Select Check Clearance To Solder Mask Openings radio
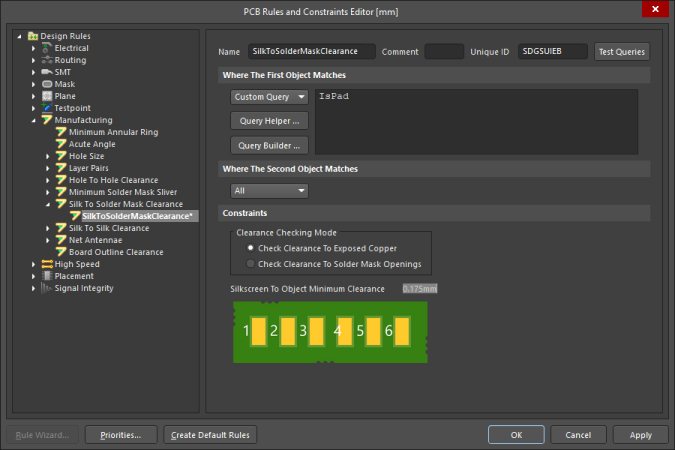This screenshot has height=450, width=675. (250, 264)
